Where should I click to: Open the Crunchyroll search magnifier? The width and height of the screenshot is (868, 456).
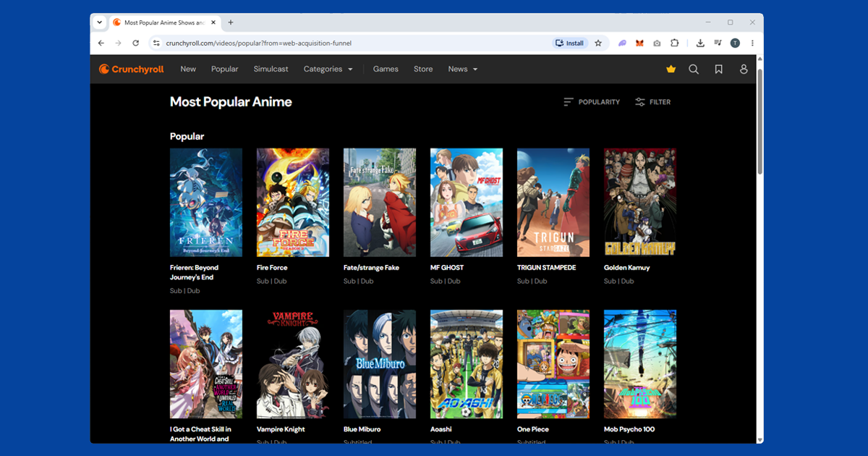pos(694,69)
